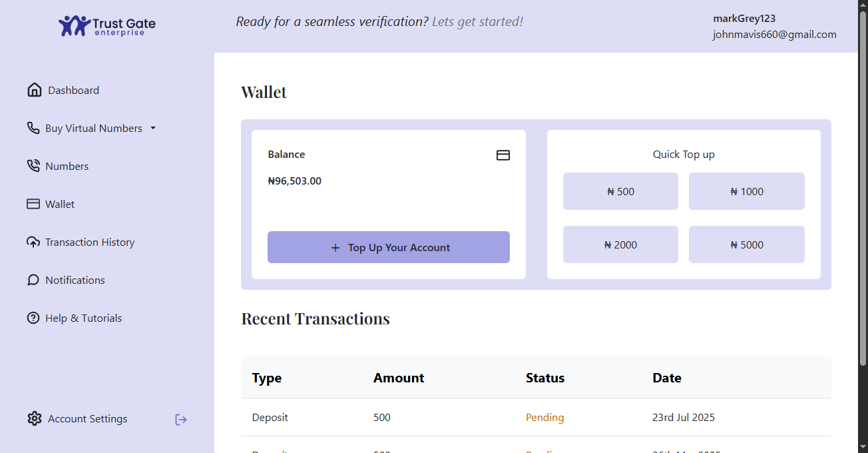Screen dimensions: 868x453
Task: Pick the ₦ 2000 quick top up
Action: click(620, 244)
